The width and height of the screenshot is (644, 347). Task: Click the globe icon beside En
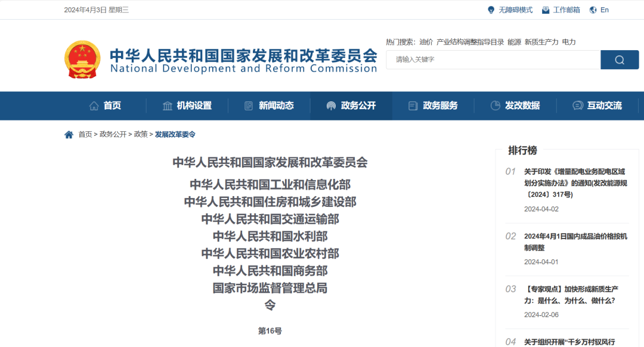click(x=593, y=10)
